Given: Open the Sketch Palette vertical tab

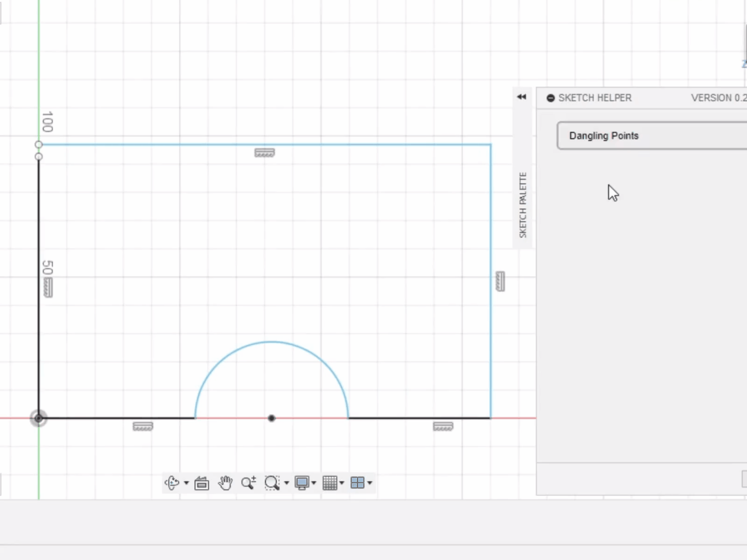Looking at the screenshot, I should 523,205.
